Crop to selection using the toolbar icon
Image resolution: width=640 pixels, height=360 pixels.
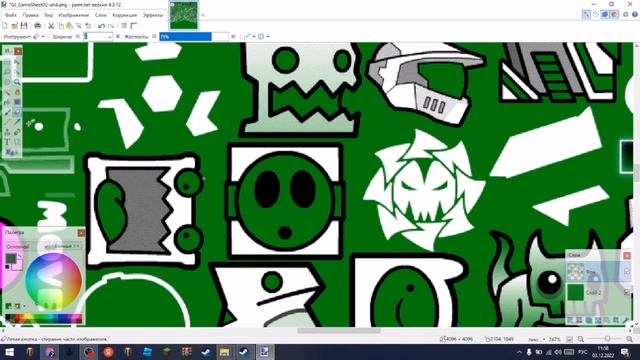(79, 26)
